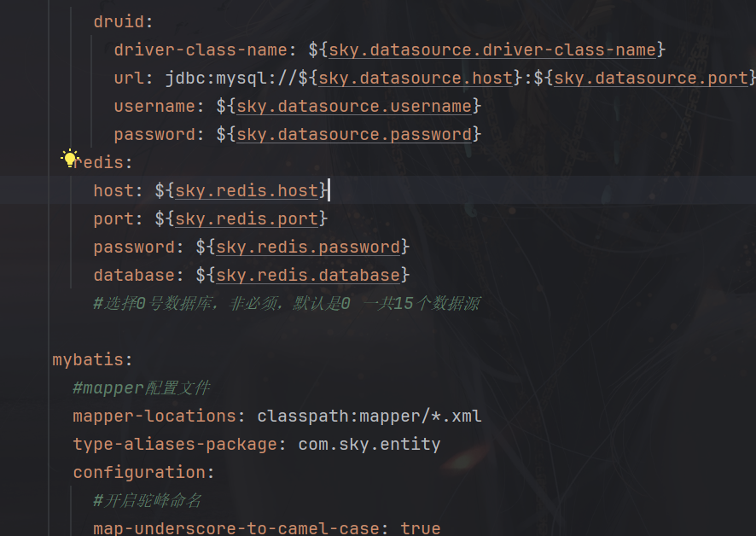Follow the sky.datasource.host placeholder link
Screen dimensions: 756x536
tap(416, 79)
